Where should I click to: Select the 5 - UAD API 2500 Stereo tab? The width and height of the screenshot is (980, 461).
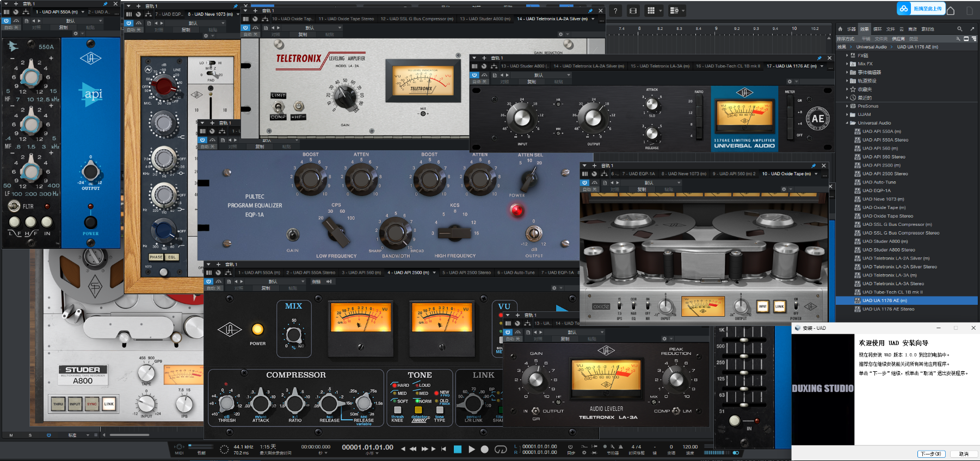click(x=466, y=273)
